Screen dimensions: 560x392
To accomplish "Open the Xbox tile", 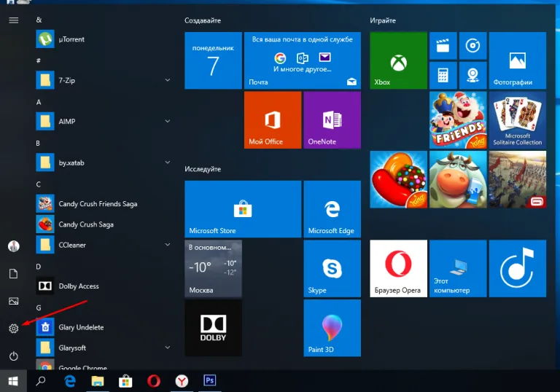I will click(399, 60).
